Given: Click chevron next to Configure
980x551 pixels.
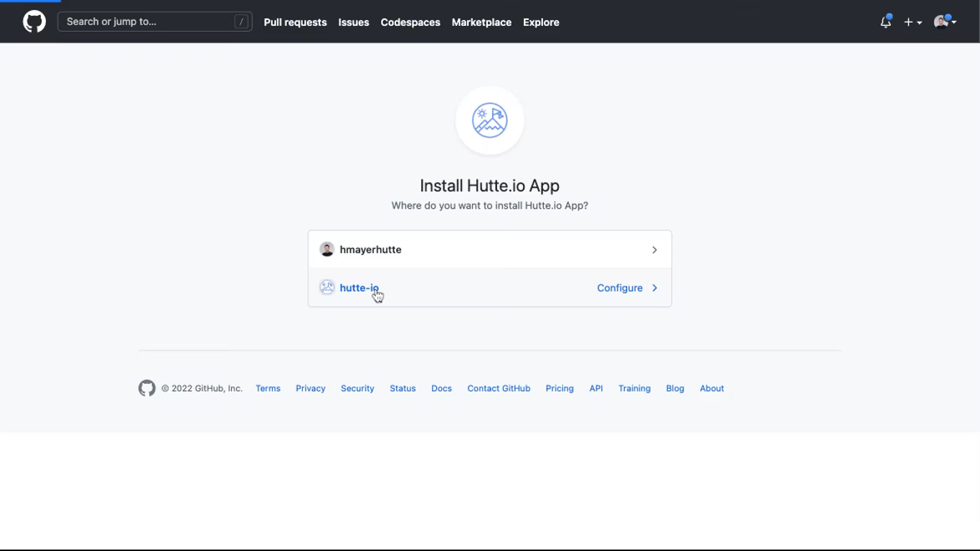Looking at the screenshot, I should [x=654, y=288].
